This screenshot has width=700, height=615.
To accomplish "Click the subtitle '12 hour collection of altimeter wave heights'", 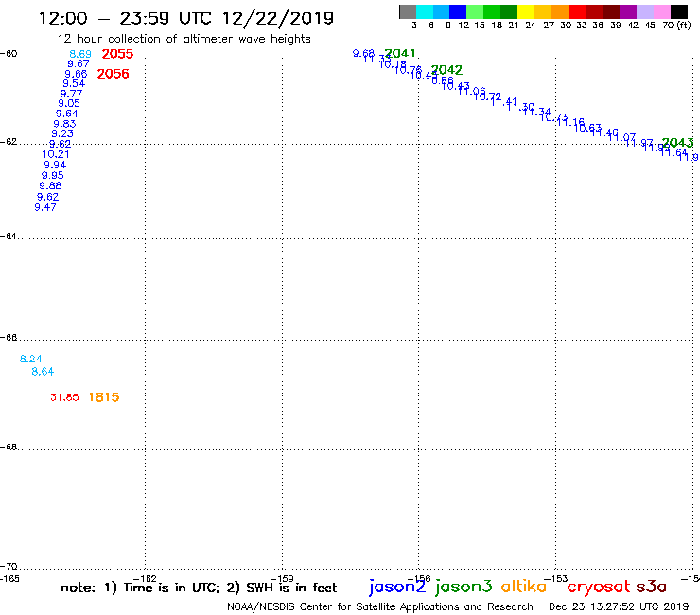I will [x=184, y=39].
